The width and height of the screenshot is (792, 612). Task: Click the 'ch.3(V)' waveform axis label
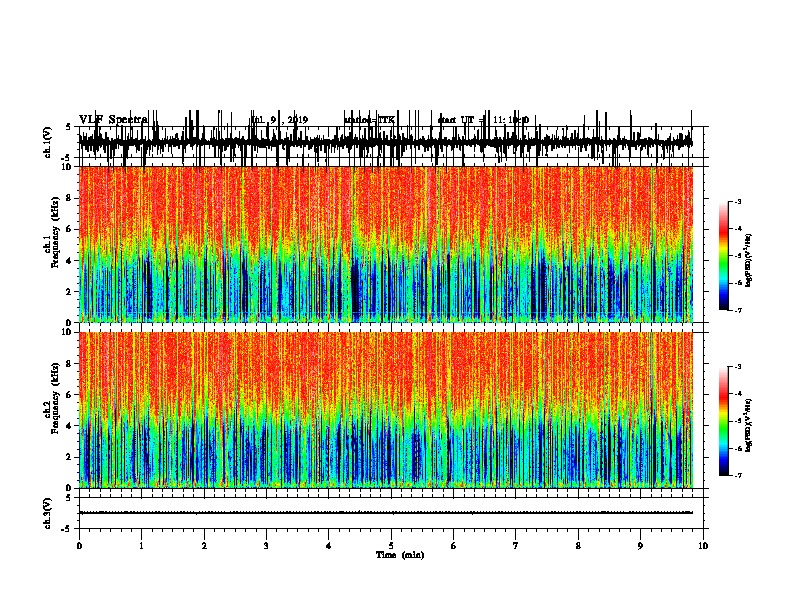[x=48, y=513]
